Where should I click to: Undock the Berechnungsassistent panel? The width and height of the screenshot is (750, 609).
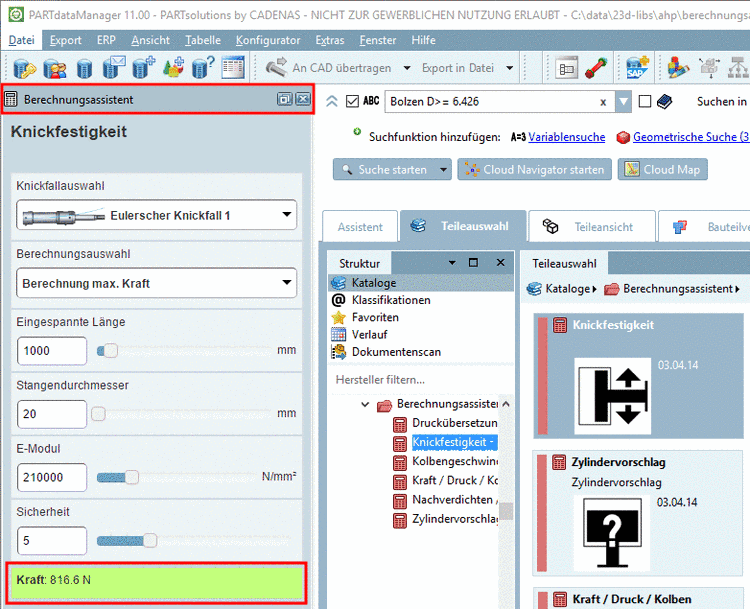click(284, 99)
